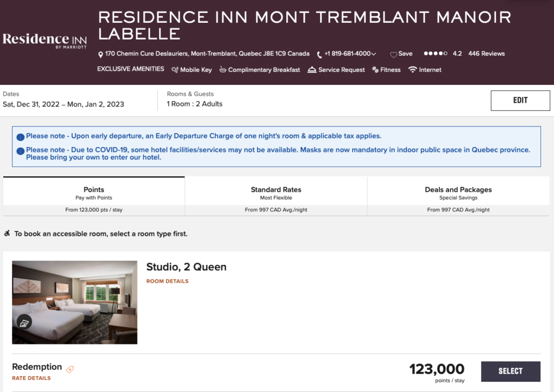Click the Service Request icon
Screen dimensions: 554x392
pos(313,70)
